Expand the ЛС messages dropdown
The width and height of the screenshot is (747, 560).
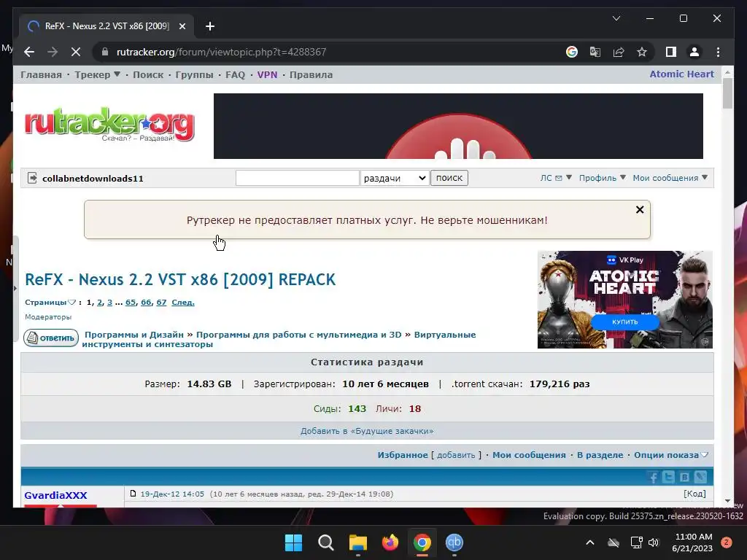[x=556, y=178]
